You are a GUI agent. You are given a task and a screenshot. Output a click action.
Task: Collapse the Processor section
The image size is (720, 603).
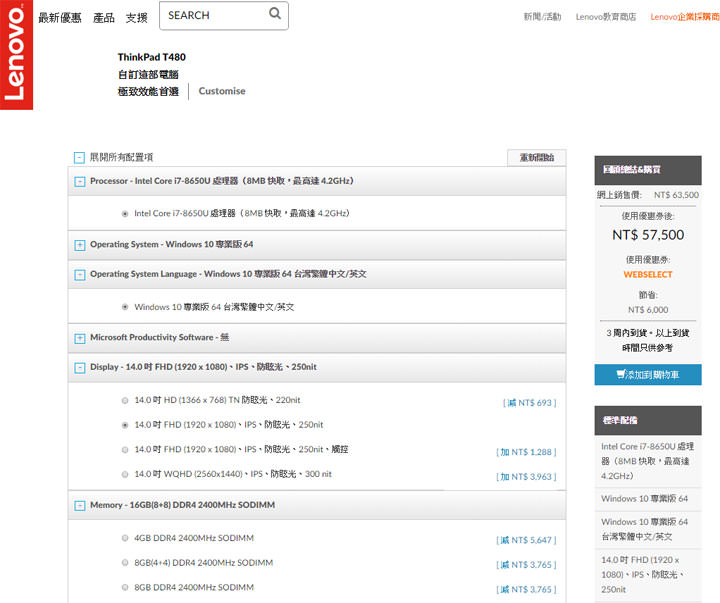pos(80,182)
